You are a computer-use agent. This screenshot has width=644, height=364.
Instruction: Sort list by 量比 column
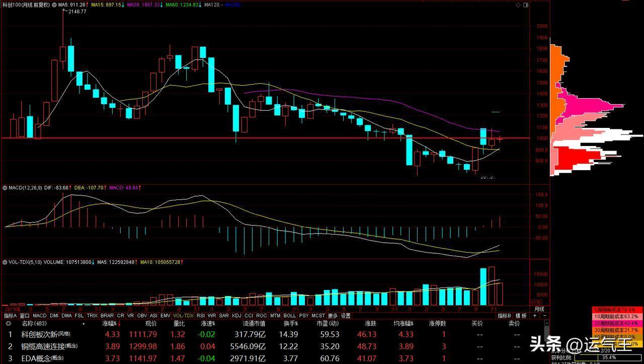click(x=179, y=323)
